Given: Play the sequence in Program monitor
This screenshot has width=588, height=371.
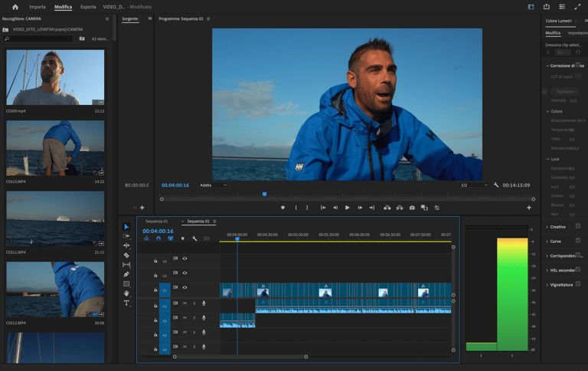Looking at the screenshot, I should (348, 208).
